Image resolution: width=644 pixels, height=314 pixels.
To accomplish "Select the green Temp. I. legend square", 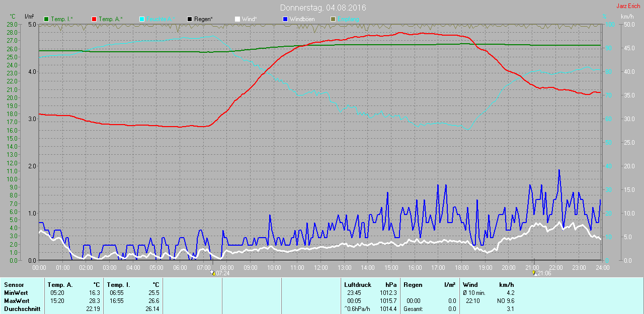I will pos(47,19).
